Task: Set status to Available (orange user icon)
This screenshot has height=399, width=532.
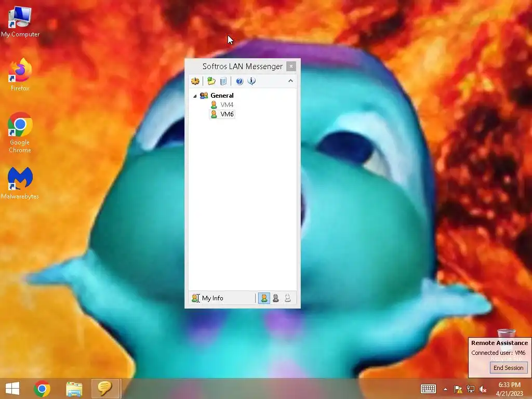Action: pyautogui.click(x=264, y=298)
